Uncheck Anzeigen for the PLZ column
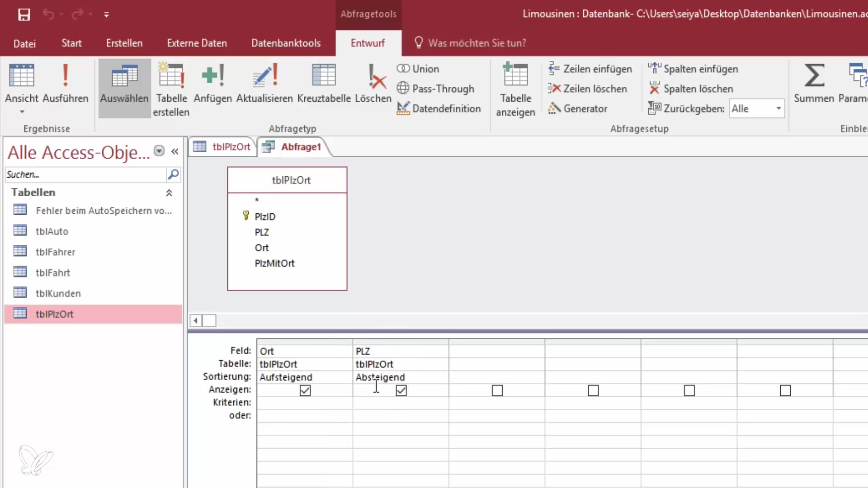The image size is (868, 488). coord(401,390)
